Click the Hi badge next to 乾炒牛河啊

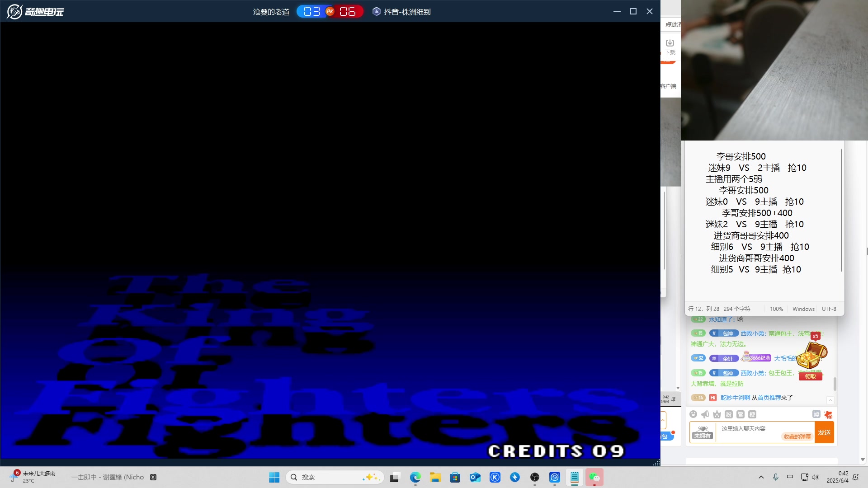(713, 398)
